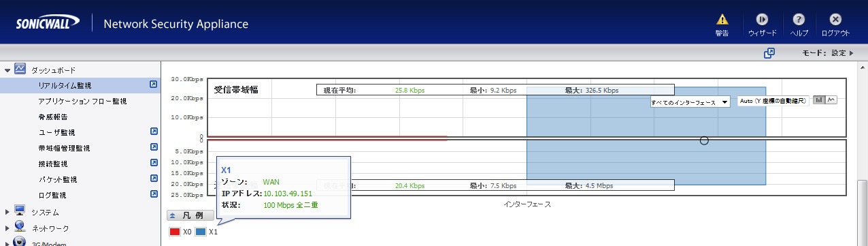Open アプリケーション フロー監視 menu item
Screen dimensions: 868x246
82,101
